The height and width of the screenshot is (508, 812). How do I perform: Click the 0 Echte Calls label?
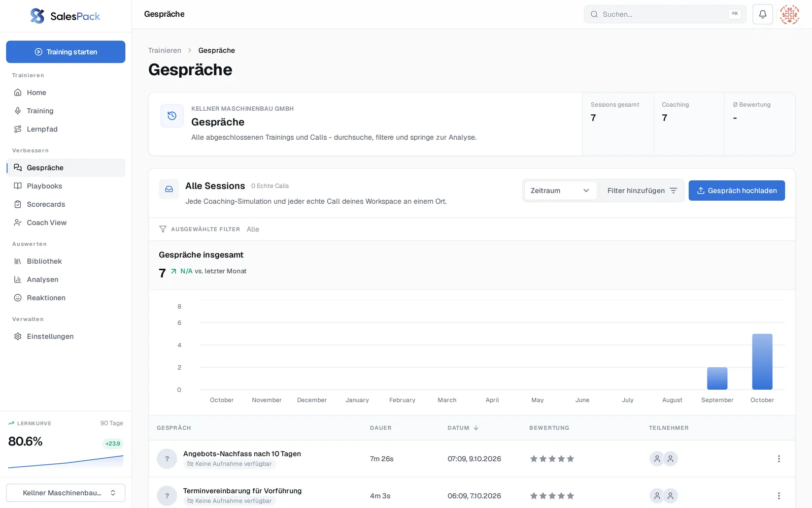coord(270,186)
